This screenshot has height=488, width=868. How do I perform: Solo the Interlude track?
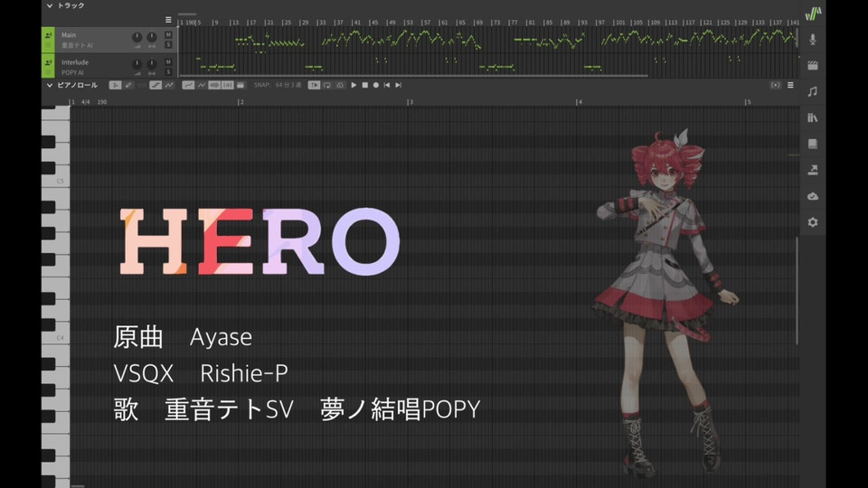tap(168, 72)
